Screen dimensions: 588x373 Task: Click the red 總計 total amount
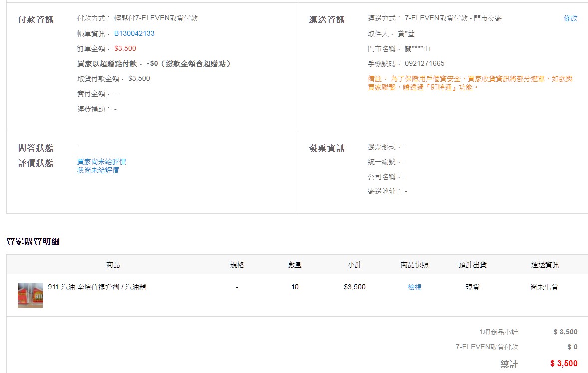(563, 364)
